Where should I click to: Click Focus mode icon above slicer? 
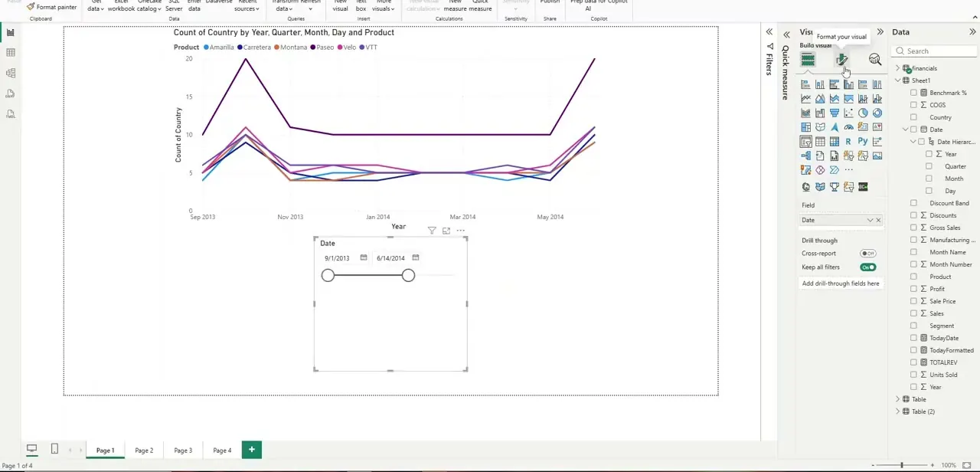(x=446, y=231)
